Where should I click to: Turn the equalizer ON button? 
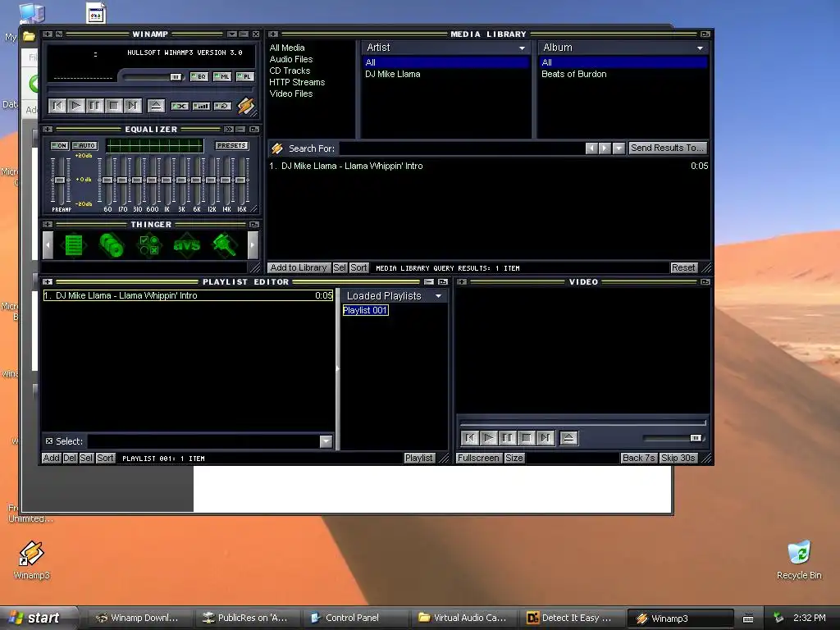pos(59,146)
